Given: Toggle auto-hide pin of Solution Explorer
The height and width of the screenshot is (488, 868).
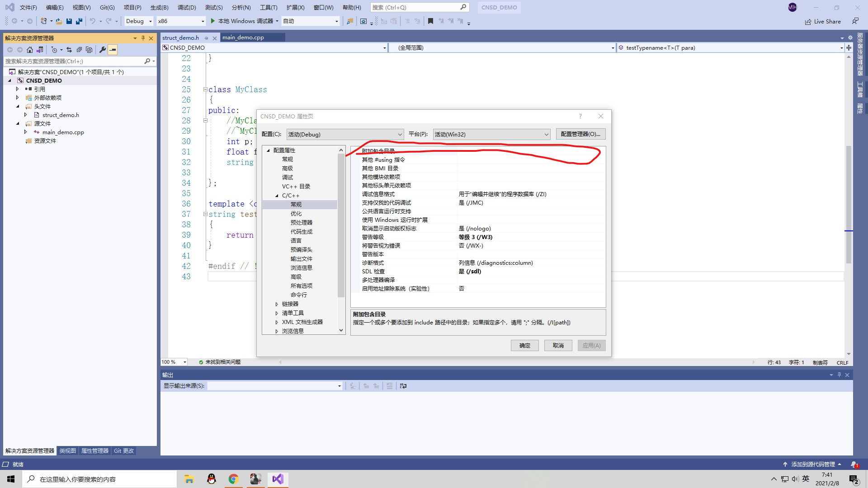Looking at the screenshot, I should click(x=143, y=38).
